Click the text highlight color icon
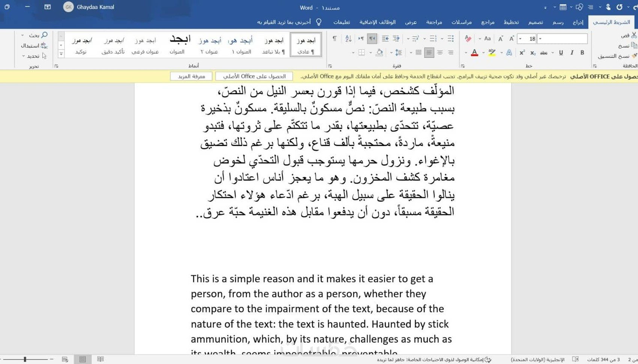This screenshot has height=364, width=638. coord(491,52)
